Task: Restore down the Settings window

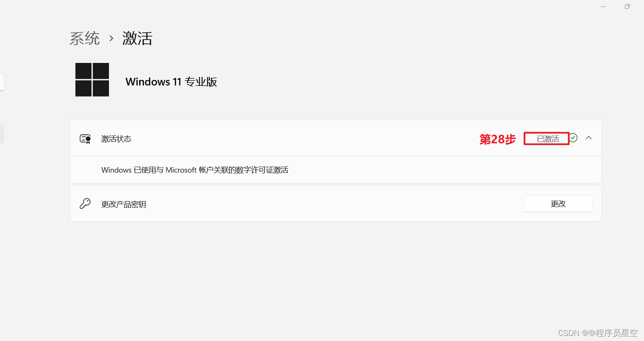Action: [627, 6]
